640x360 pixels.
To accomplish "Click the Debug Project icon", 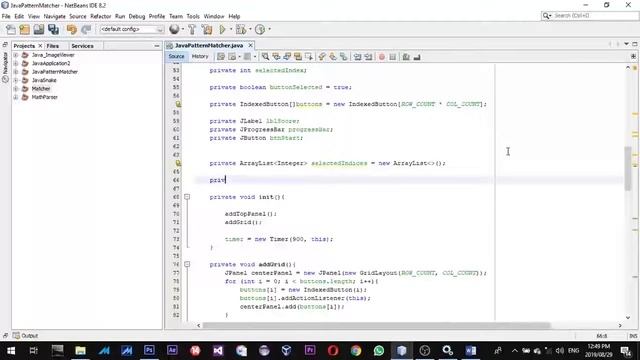I will pos(241,29).
